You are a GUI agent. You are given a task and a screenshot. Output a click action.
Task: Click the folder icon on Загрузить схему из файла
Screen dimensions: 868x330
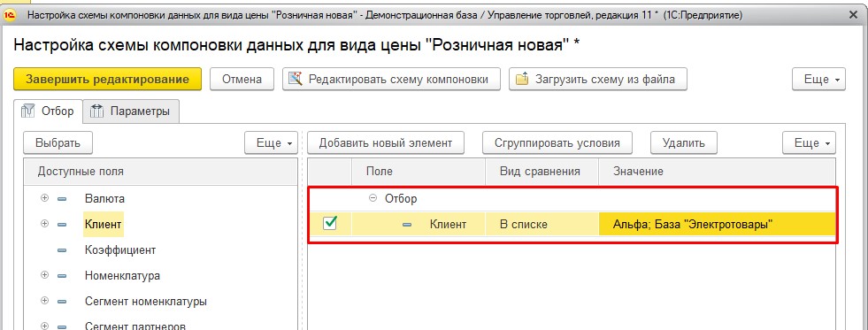coord(523,79)
